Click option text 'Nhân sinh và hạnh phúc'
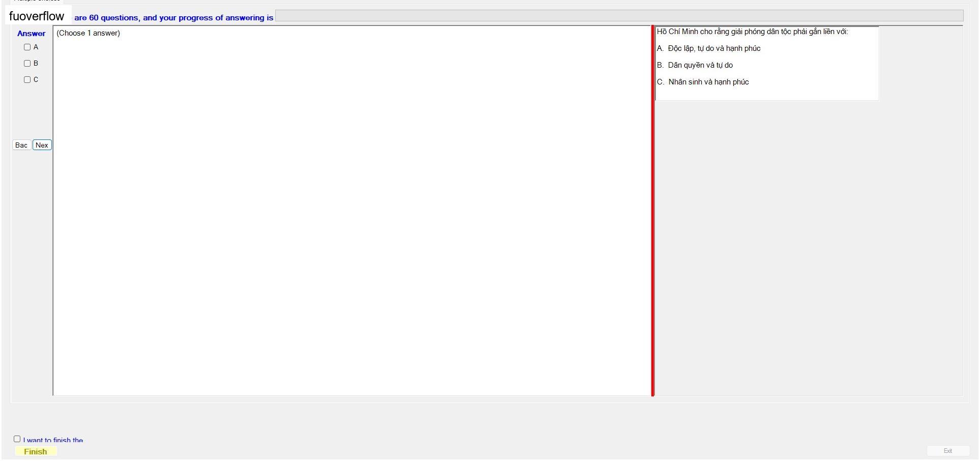Screen dimensions: 980x461 709,82
